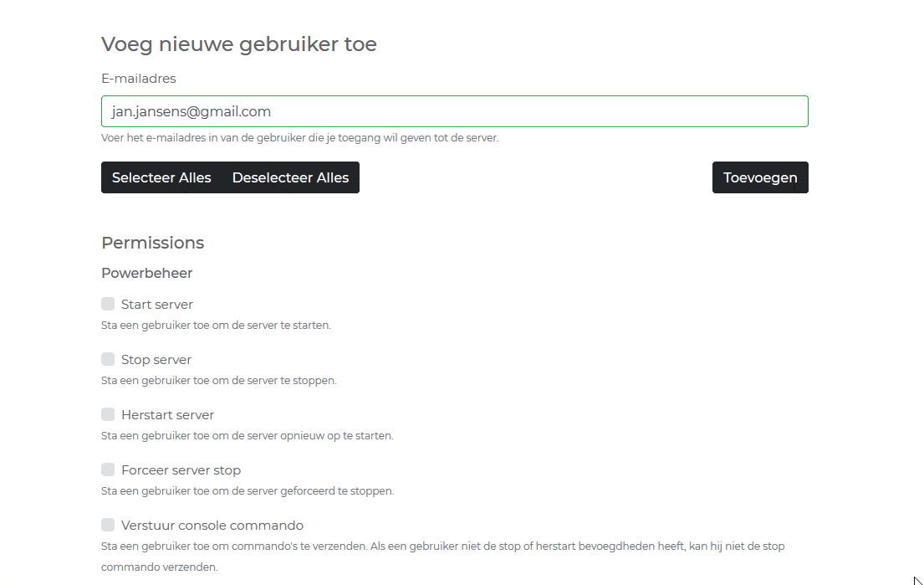The width and height of the screenshot is (924, 585).
Task: Click the Permissions heading
Action: (x=153, y=243)
